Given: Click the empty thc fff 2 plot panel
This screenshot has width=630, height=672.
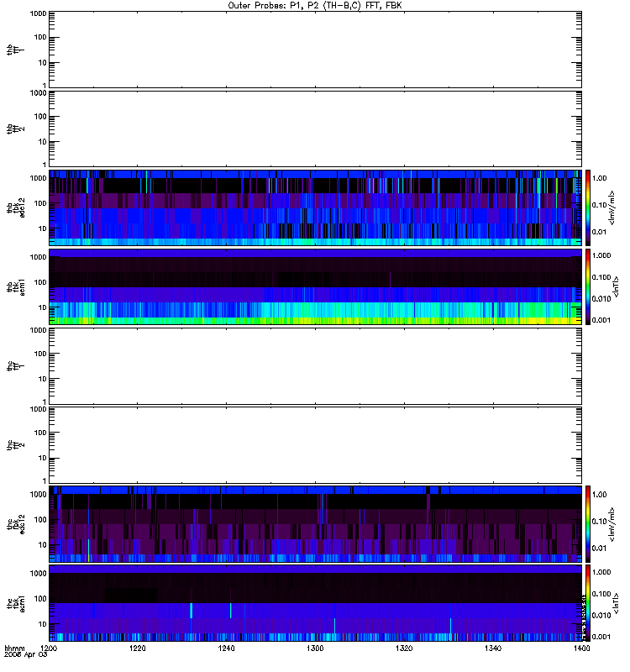Looking at the screenshot, I should click(x=316, y=445).
